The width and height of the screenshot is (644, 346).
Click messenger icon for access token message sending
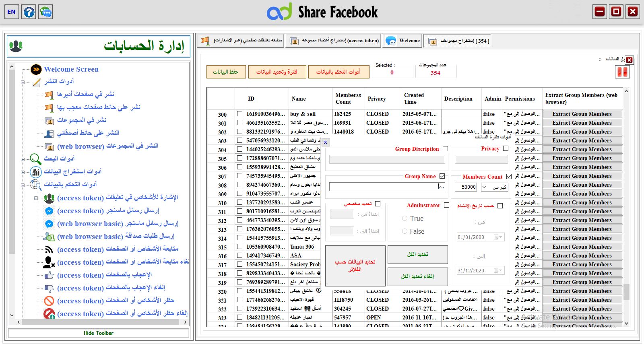49,211
